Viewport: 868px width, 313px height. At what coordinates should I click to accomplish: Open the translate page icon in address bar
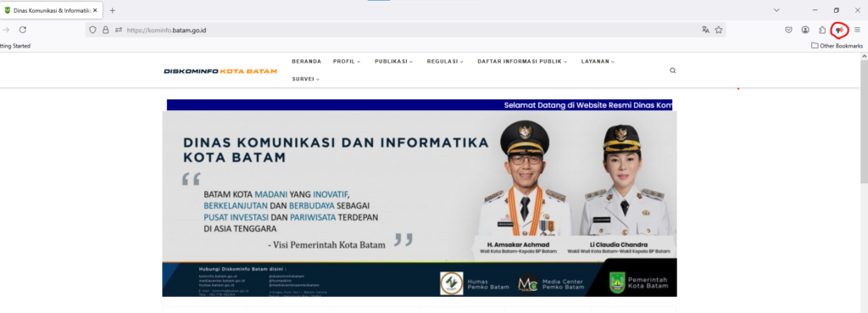coord(705,30)
